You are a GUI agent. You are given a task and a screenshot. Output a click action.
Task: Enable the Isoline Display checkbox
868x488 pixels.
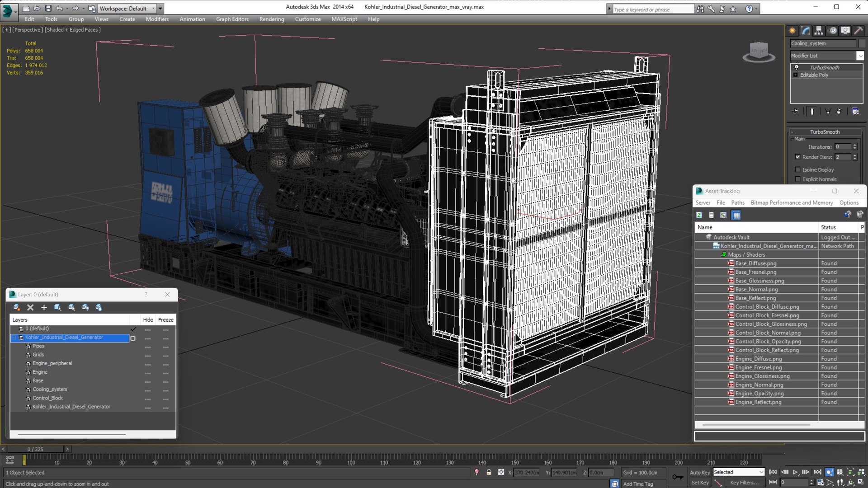pyautogui.click(x=798, y=170)
